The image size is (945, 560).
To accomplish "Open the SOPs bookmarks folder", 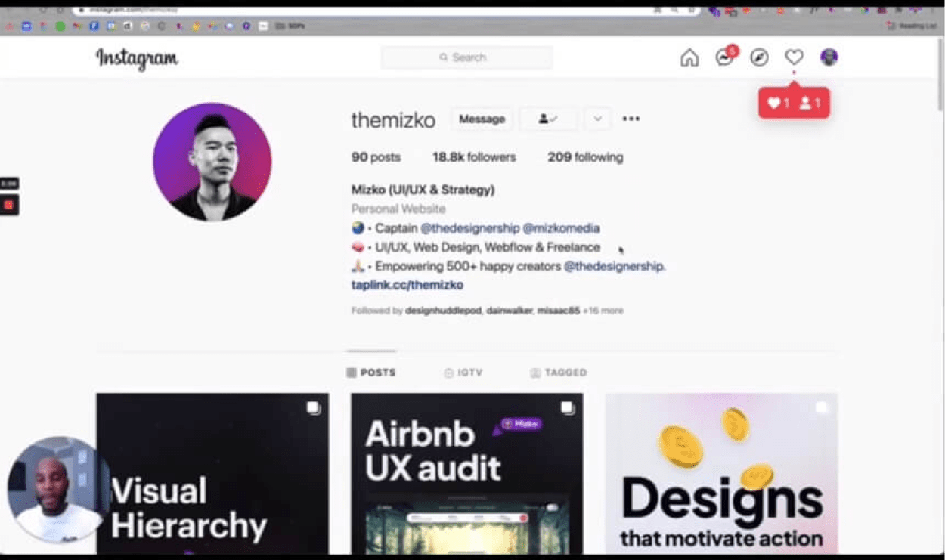I will tap(290, 26).
